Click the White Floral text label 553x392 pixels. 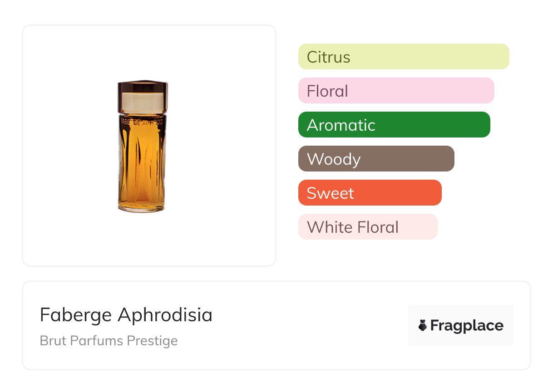[x=352, y=227]
